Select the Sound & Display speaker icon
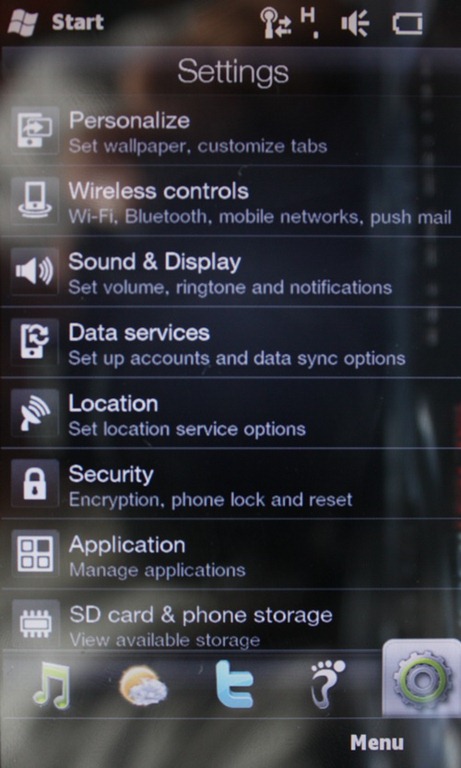 point(34,272)
